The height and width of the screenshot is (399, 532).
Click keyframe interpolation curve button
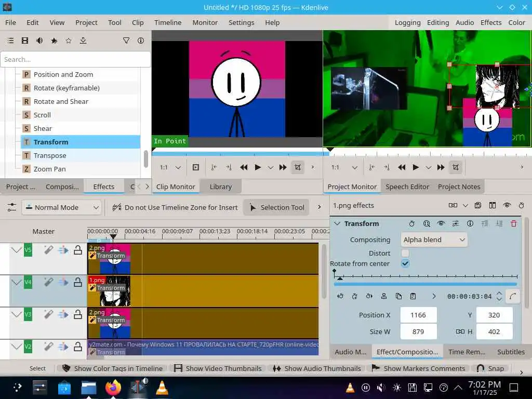pos(513,296)
